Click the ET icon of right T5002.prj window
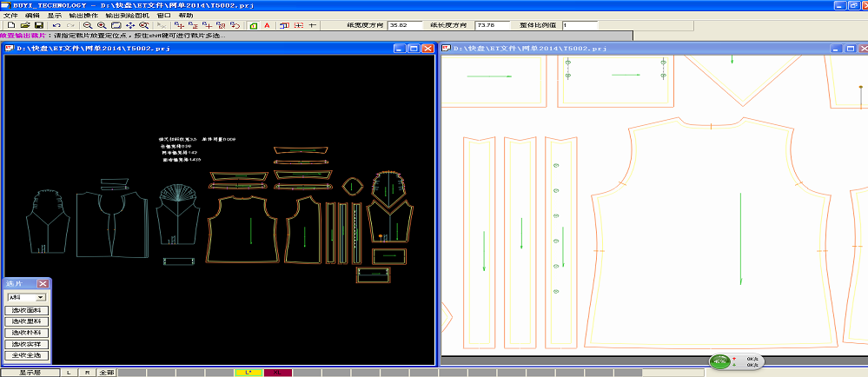This screenshot has height=377, width=868. click(447, 48)
